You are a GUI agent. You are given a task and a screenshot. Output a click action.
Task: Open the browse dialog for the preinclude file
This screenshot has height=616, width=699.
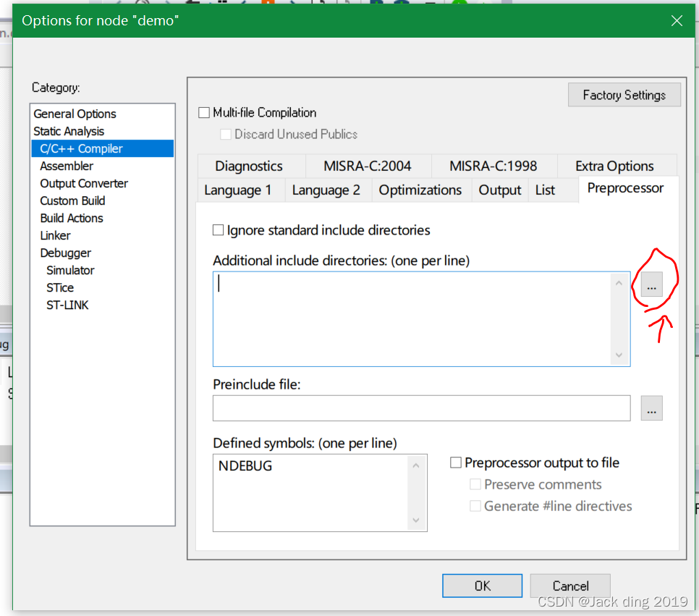(651, 408)
